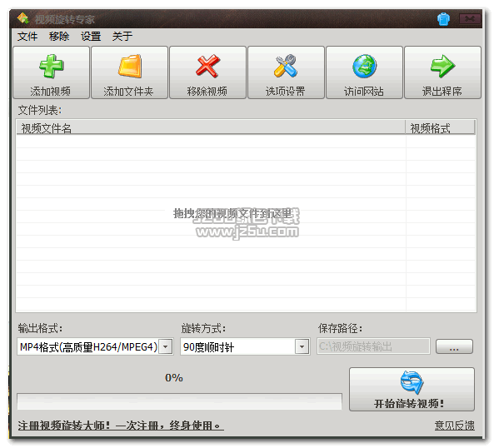Open the 设置 (Settings) menu
Image resolution: width=494 pixels, height=448 pixels.
(x=91, y=36)
